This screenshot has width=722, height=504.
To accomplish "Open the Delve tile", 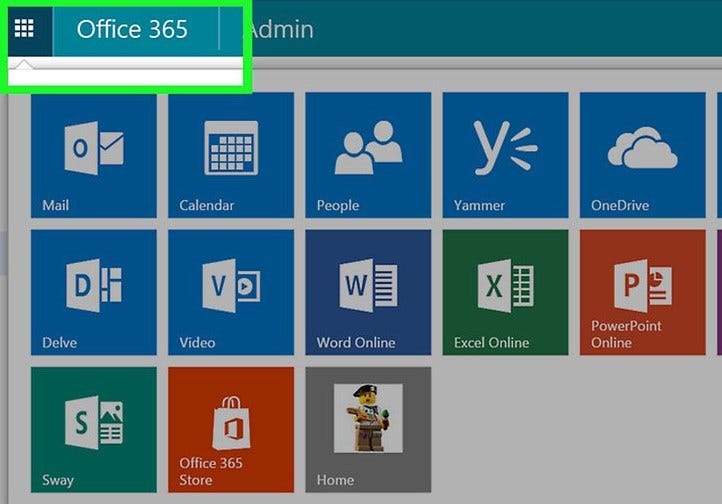I will (x=94, y=292).
